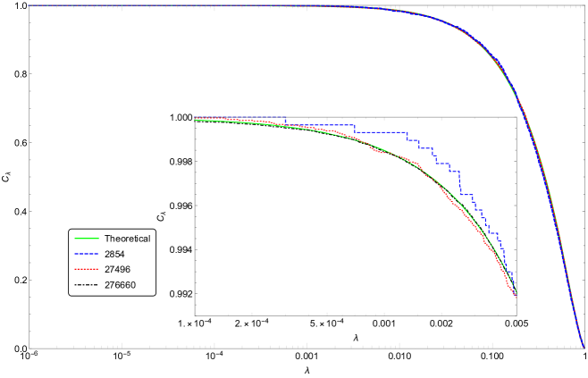Screen dimensions: 588x378
Task: Click inset x-axis tick 1.×10⁻⁴
Action: point(194,323)
